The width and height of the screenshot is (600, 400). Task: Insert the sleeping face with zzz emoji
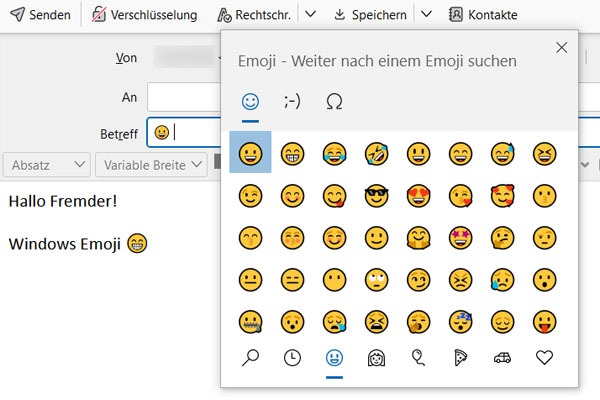tap(461, 322)
